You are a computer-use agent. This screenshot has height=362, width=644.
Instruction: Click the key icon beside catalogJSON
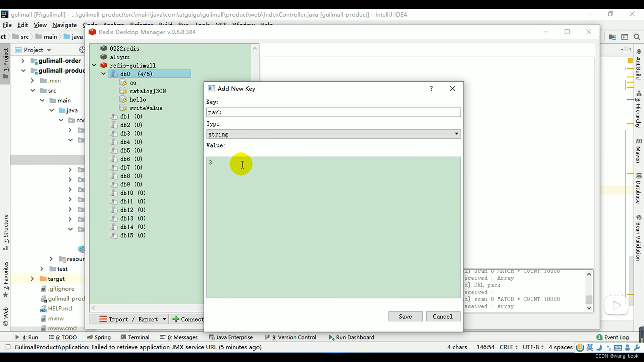[x=123, y=91]
